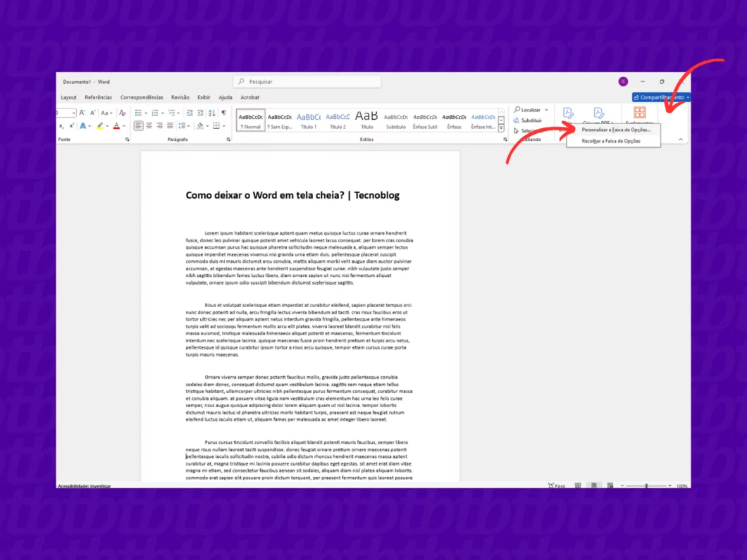Switch to the Exibir tab
747x560 pixels.
204,97
